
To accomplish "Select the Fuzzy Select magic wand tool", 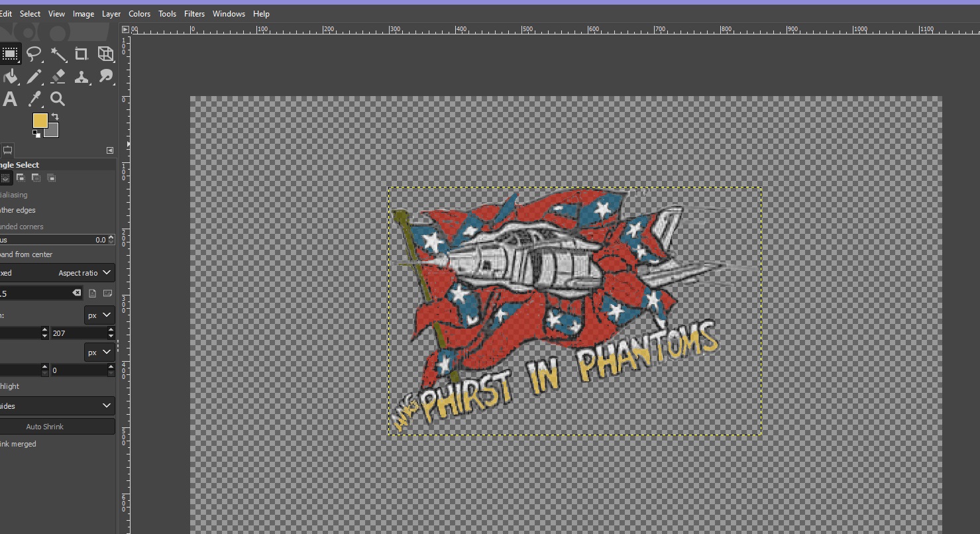I will coord(58,54).
